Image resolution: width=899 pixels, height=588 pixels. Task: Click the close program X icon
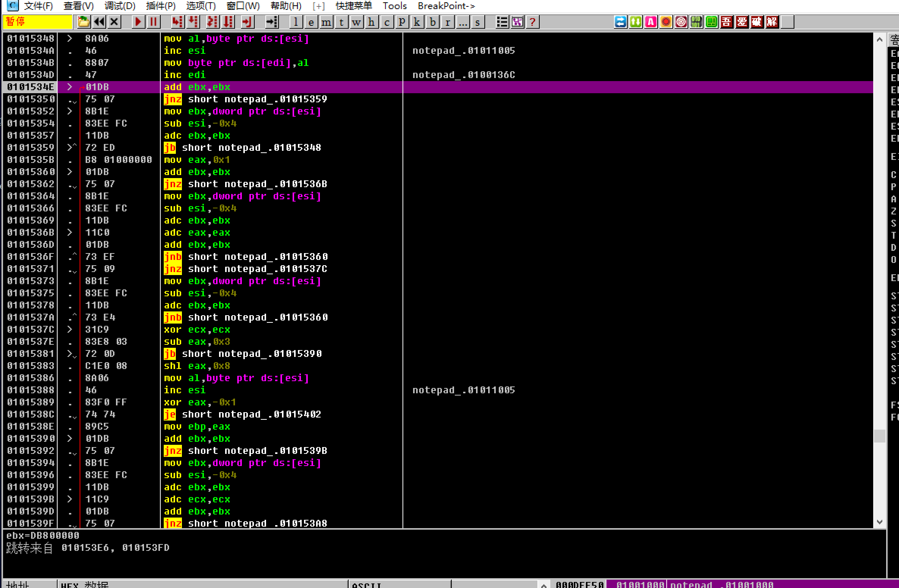click(x=114, y=22)
